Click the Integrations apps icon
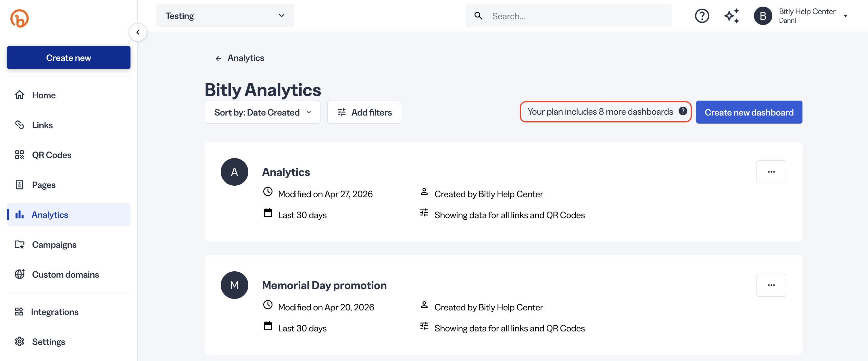Viewport: 868px width, 361px height. click(19, 312)
